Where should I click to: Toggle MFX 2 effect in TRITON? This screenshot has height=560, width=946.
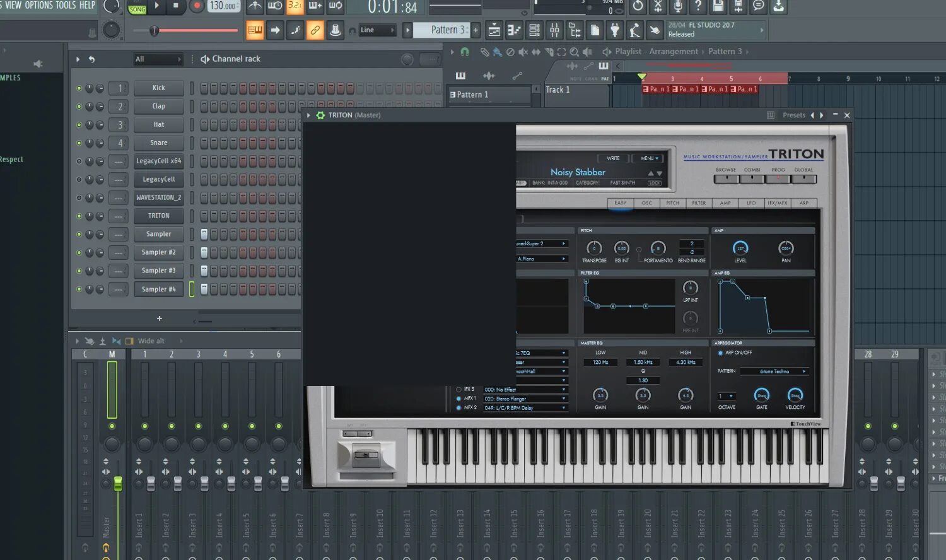pos(458,408)
